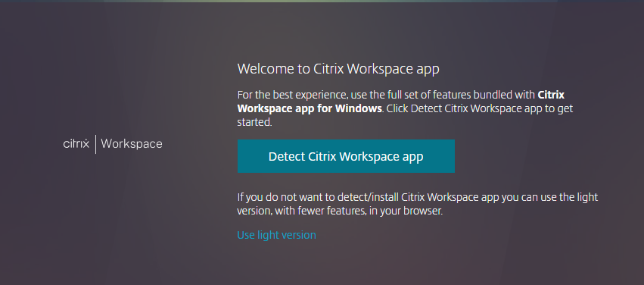Screen dimensions: 644x285
Task: Click the word Welcome in the heading
Action: click(265, 69)
